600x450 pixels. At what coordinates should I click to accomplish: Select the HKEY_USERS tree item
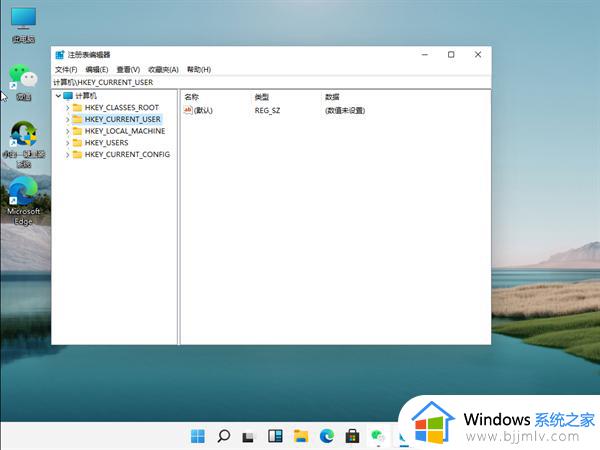(106, 143)
